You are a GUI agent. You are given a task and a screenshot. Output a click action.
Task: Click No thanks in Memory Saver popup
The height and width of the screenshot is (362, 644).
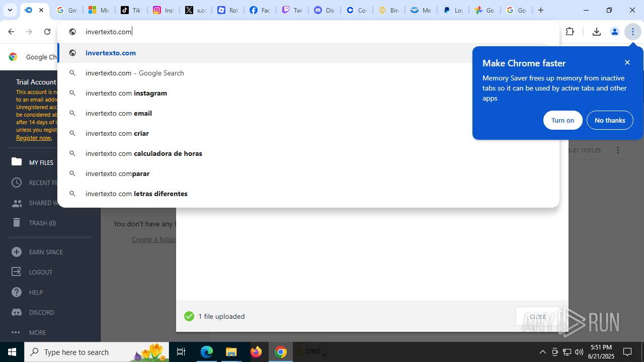pos(610,120)
